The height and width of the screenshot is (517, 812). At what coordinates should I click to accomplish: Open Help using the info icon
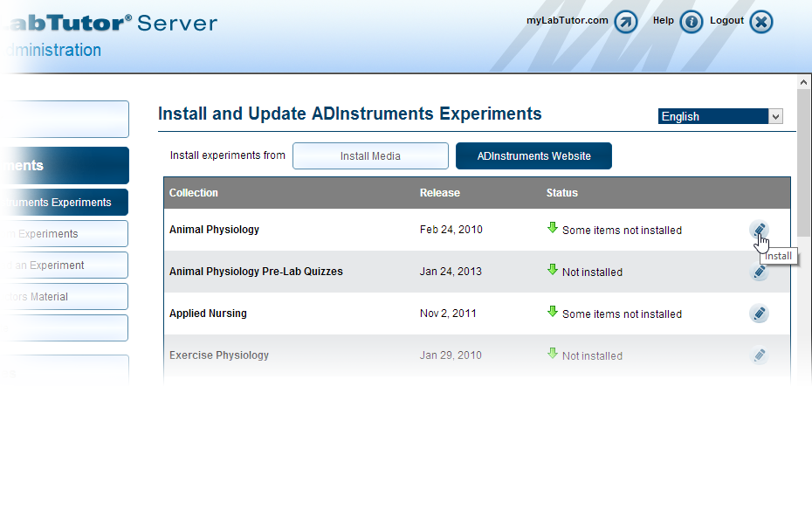(x=691, y=21)
